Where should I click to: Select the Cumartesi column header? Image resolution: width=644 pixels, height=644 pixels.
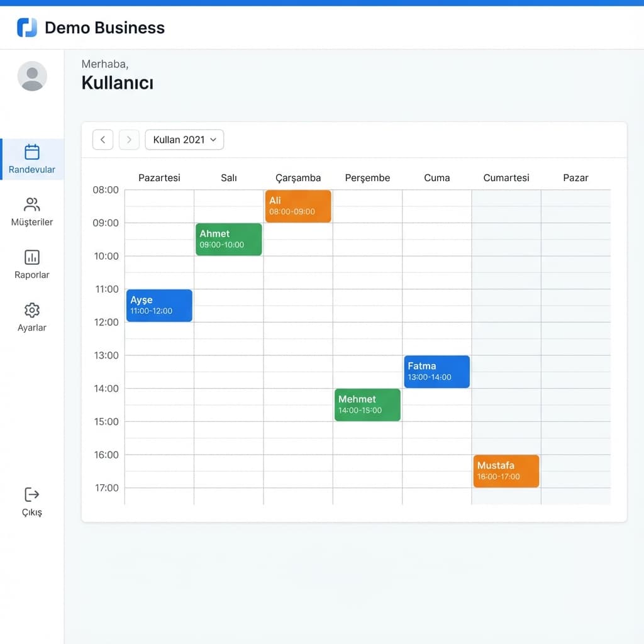(x=506, y=178)
